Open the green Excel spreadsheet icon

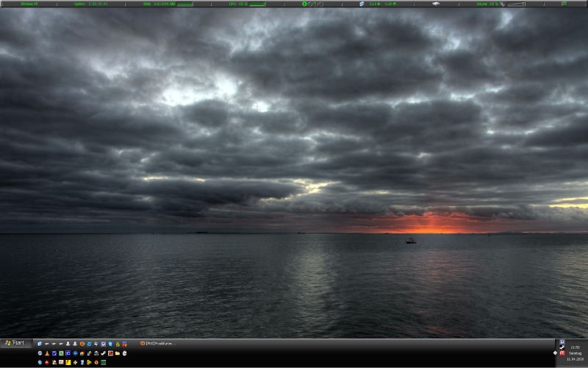[61, 353]
